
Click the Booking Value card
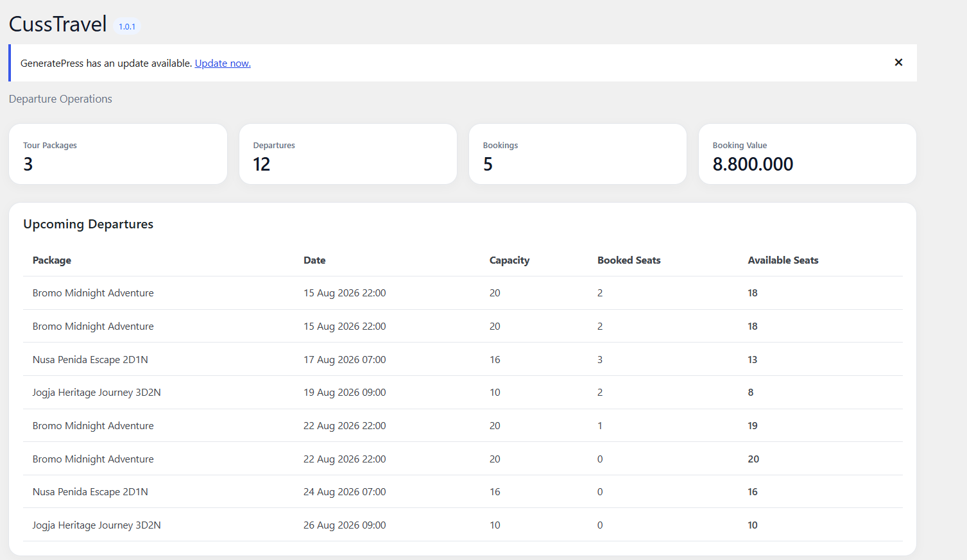(x=807, y=154)
